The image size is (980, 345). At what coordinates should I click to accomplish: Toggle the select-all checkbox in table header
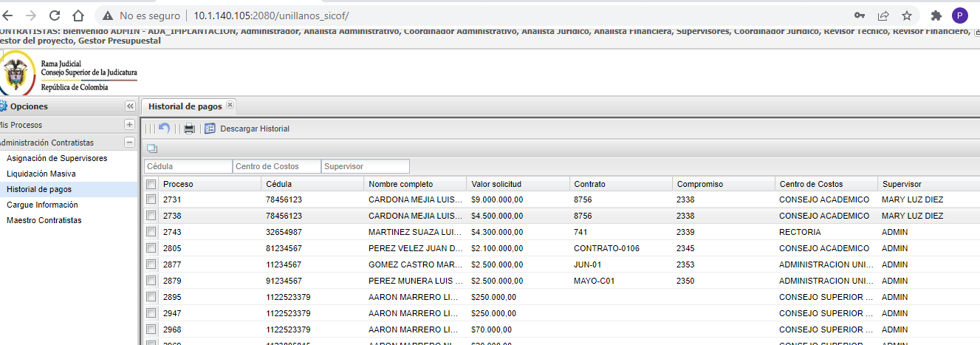click(151, 184)
